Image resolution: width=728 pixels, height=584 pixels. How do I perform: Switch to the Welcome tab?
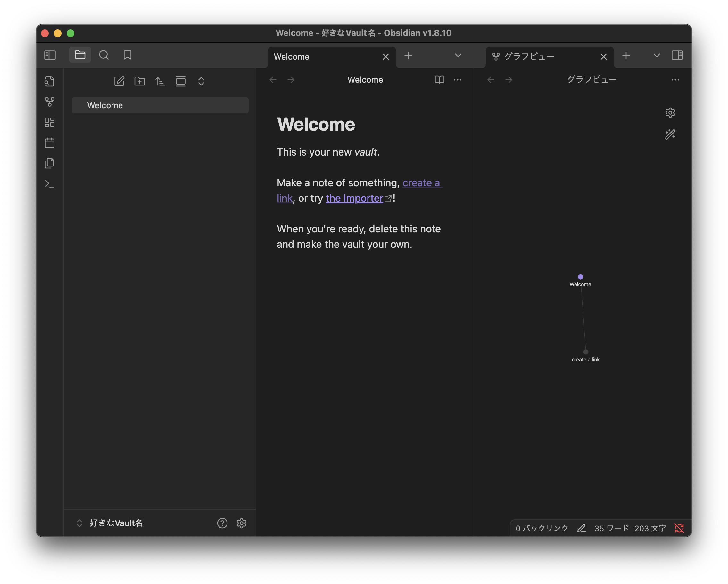(x=324, y=57)
